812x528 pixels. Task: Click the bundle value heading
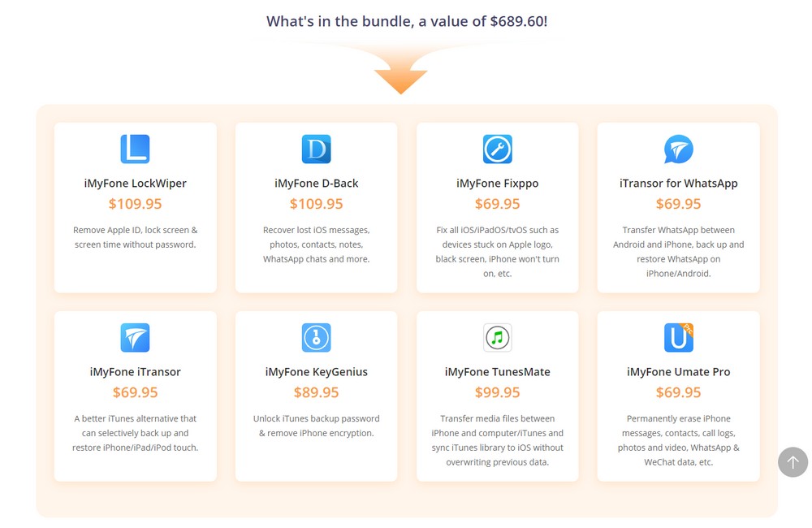point(407,21)
